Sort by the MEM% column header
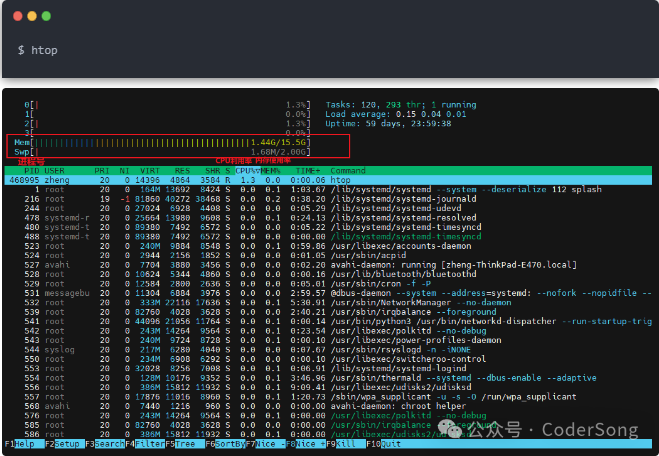The height and width of the screenshot is (456, 659). tap(271, 171)
